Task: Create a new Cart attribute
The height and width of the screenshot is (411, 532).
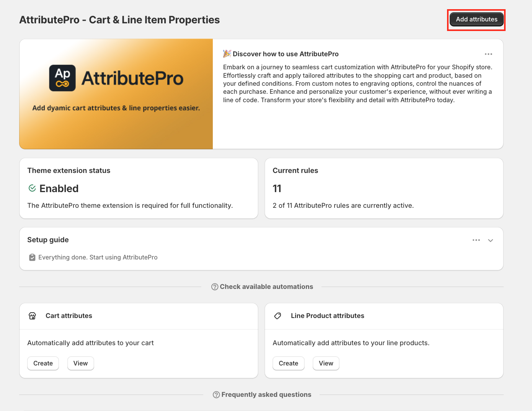Action: coord(43,363)
